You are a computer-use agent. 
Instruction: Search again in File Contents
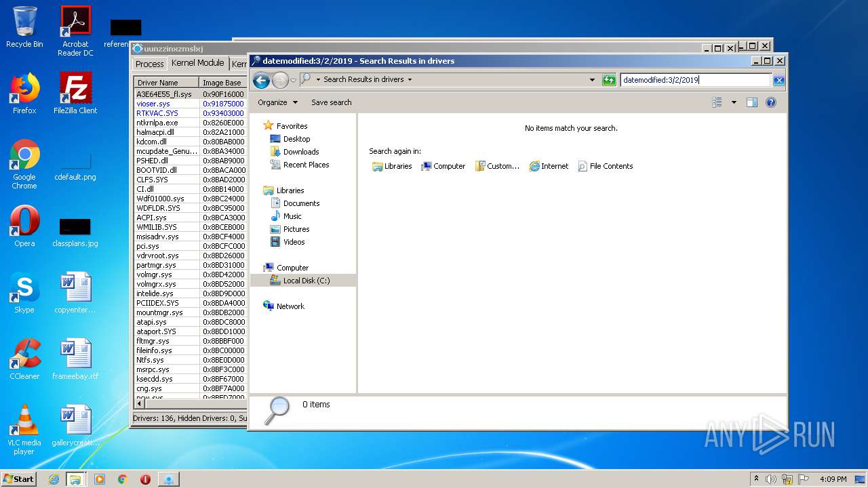click(606, 166)
